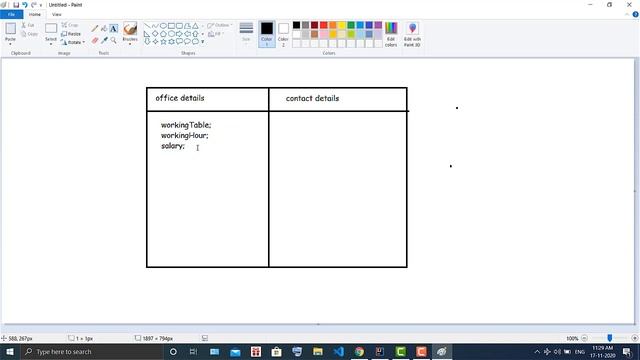Click the Copy command
This screenshot has height=360, width=640.
pos(29,34)
